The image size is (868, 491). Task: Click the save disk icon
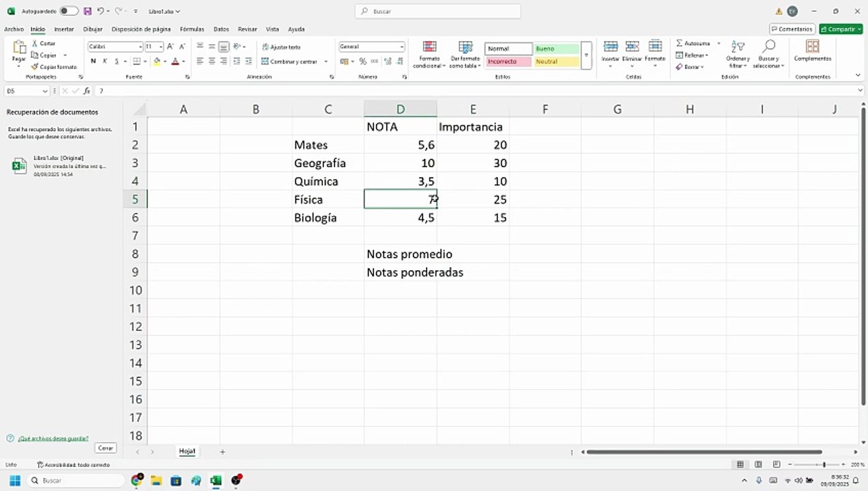point(87,11)
